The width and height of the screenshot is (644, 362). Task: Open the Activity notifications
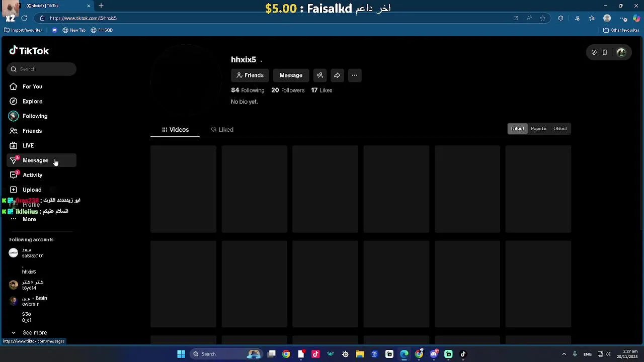point(41,175)
